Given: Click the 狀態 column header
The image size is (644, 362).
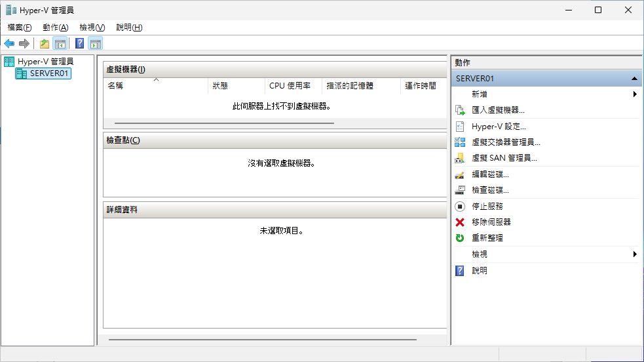Looking at the screenshot, I should coord(236,86).
